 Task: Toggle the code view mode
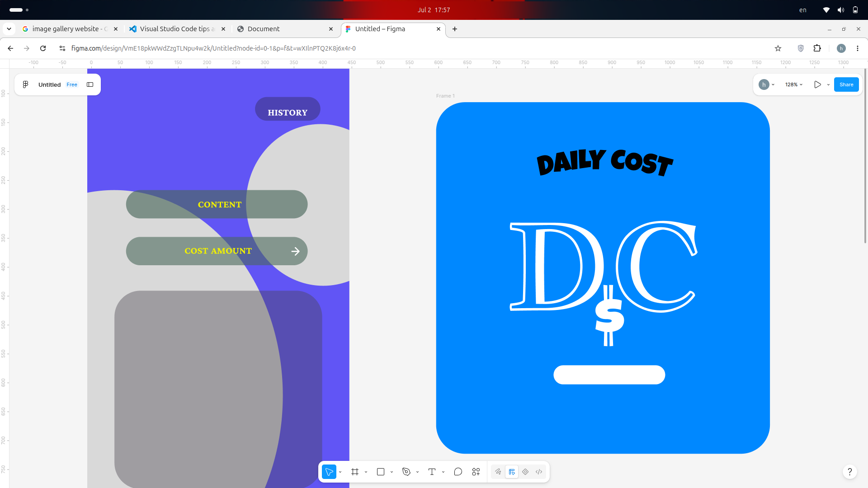pyautogui.click(x=539, y=472)
